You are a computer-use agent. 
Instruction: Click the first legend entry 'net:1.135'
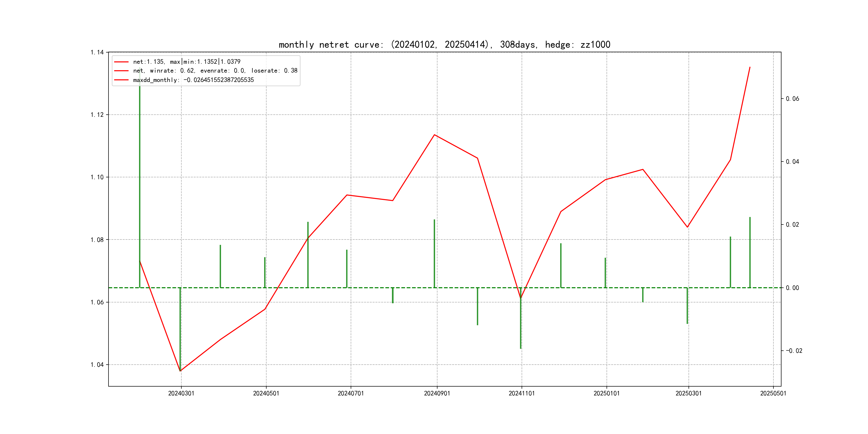tap(186, 62)
